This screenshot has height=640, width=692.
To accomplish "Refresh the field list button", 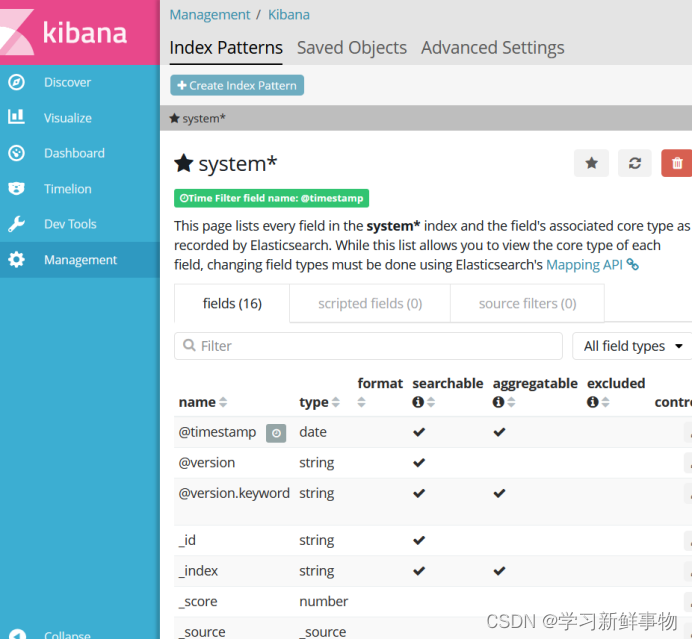I will pyautogui.click(x=635, y=163).
